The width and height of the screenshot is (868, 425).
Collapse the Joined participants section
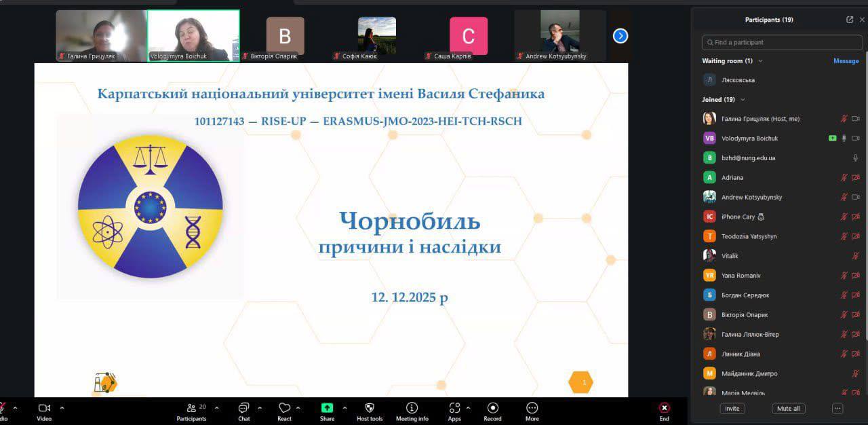click(x=743, y=100)
